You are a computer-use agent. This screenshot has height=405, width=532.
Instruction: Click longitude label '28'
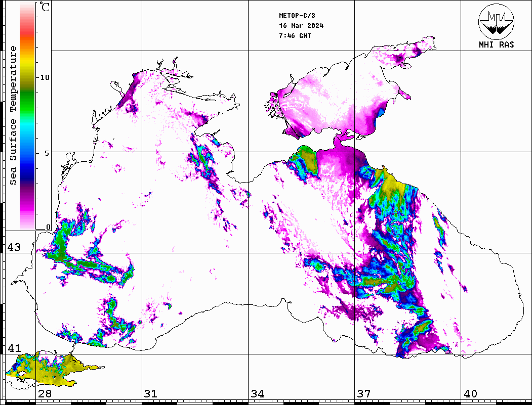coord(45,393)
